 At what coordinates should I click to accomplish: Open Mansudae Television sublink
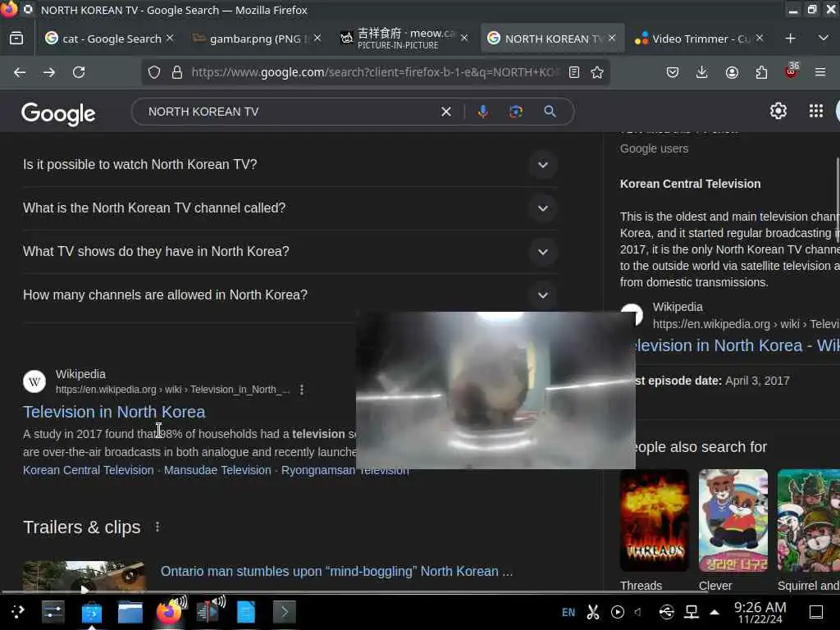tap(217, 470)
